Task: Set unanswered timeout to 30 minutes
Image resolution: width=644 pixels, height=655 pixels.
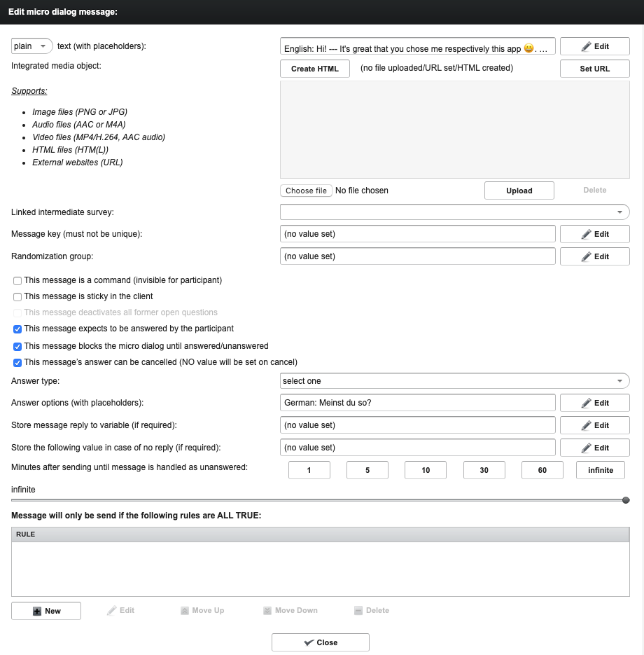Action: (x=484, y=470)
